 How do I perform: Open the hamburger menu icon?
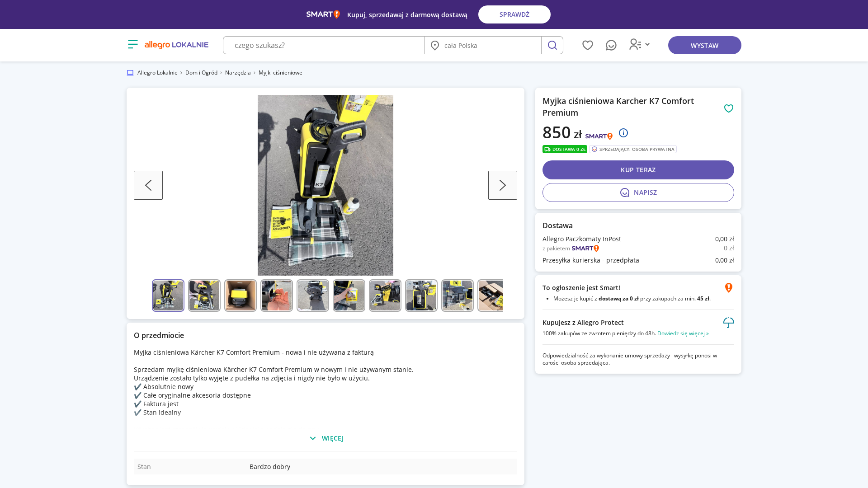[132, 44]
